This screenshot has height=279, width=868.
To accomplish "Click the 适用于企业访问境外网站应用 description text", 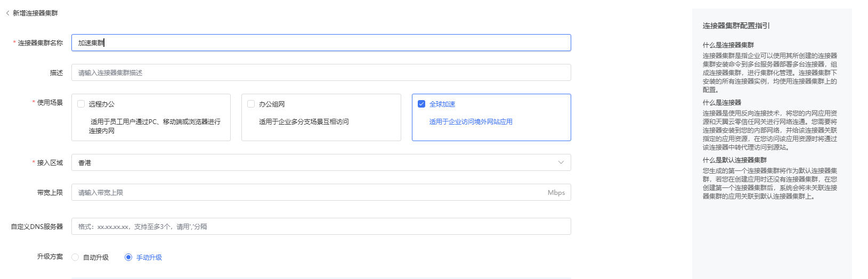I will [470, 122].
